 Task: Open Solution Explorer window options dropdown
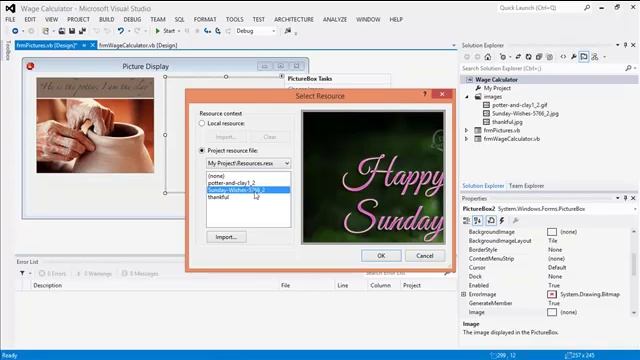[617, 45]
